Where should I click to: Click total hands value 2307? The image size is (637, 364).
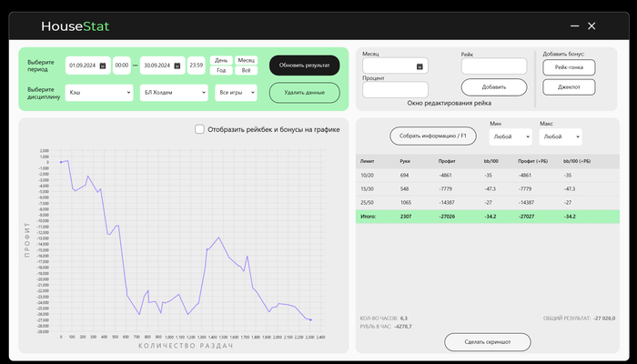[406, 217]
